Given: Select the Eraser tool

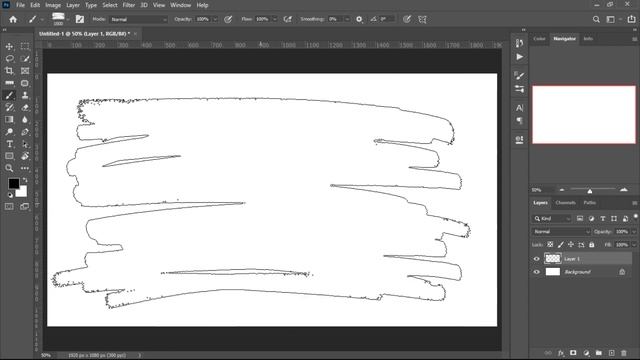Looking at the screenshot, I should [x=25, y=107].
